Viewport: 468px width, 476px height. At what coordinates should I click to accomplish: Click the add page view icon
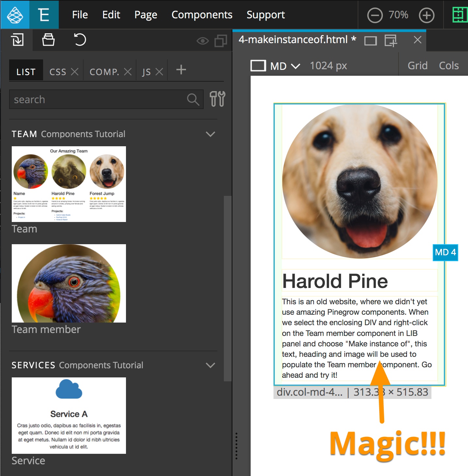pyautogui.click(x=391, y=40)
